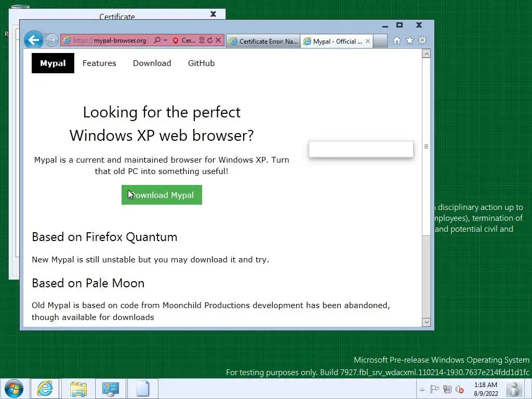This screenshot has height=399, width=532.
Task: Open Windows Explorer folder taskbar icon
Action: (x=78, y=389)
